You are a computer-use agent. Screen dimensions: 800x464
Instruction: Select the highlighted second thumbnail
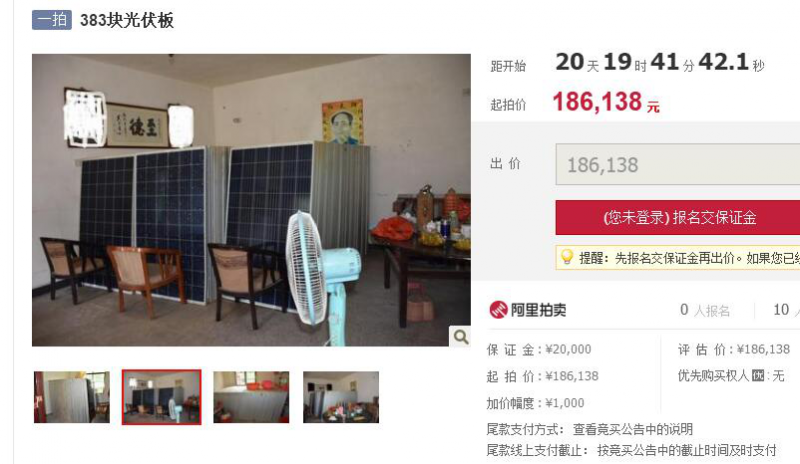(162, 397)
